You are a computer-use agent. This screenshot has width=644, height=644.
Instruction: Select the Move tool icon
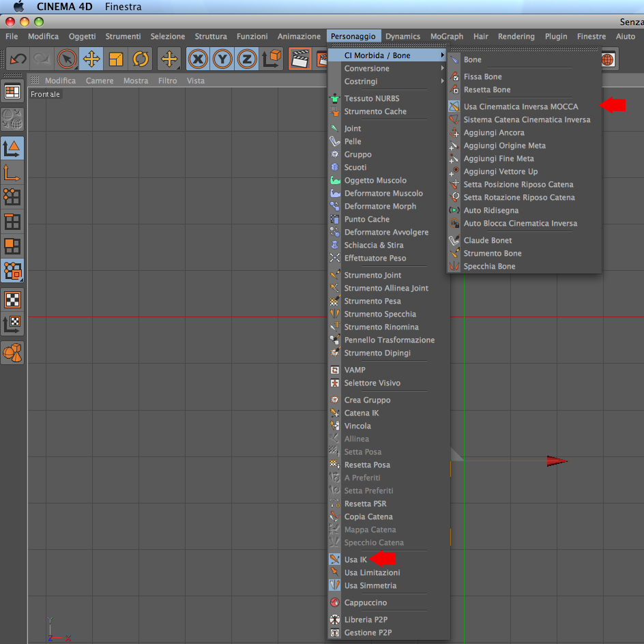tap(91, 59)
